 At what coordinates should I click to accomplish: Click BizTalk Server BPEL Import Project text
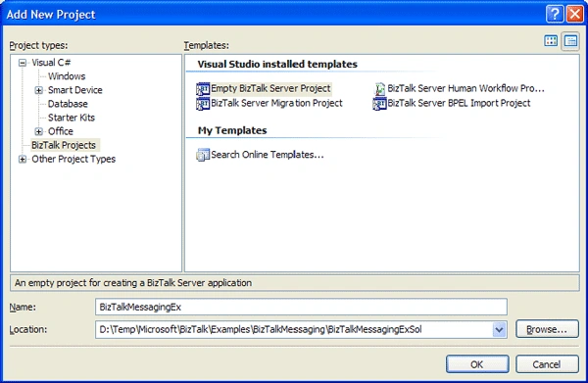pyautogui.click(x=459, y=104)
